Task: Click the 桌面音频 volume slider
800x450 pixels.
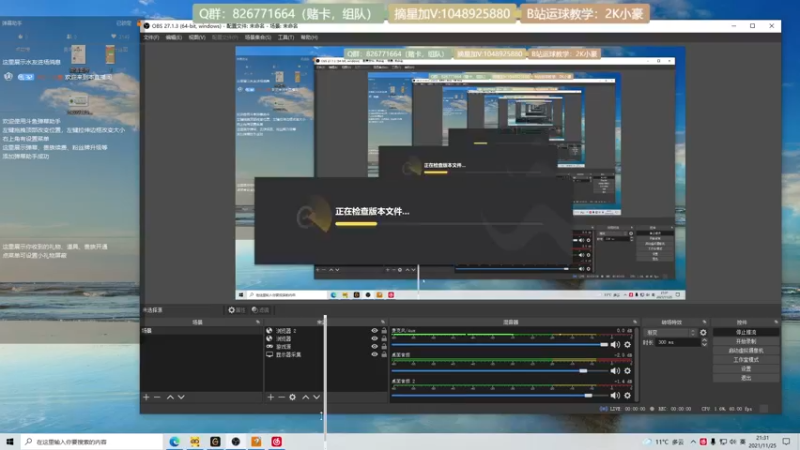Action: [x=500, y=371]
